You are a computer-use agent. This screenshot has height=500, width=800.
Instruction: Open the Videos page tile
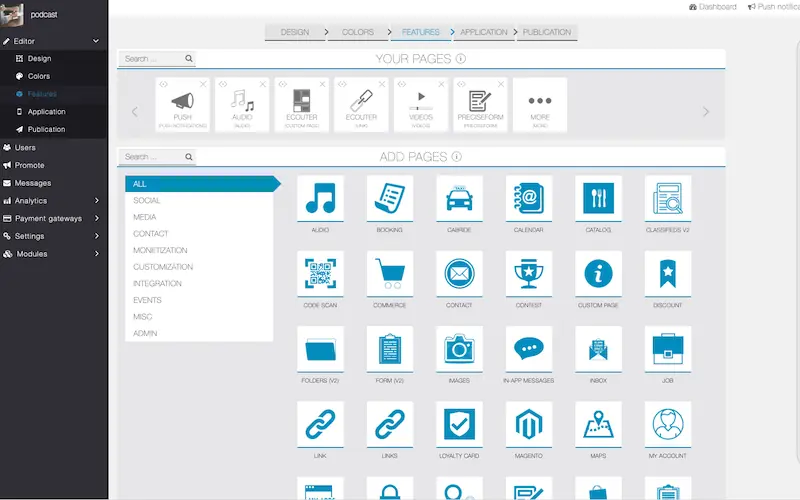(x=420, y=106)
